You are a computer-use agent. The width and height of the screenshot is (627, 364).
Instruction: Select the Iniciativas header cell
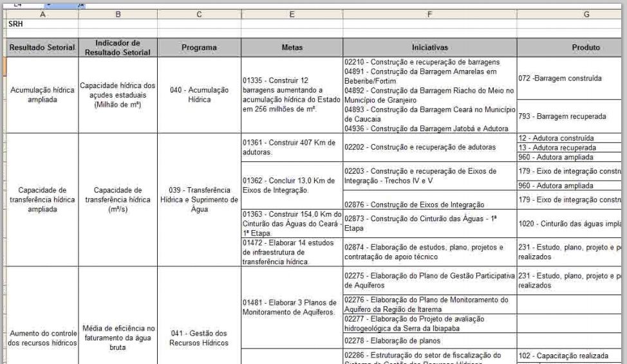pyautogui.click(x=429, y=47)
